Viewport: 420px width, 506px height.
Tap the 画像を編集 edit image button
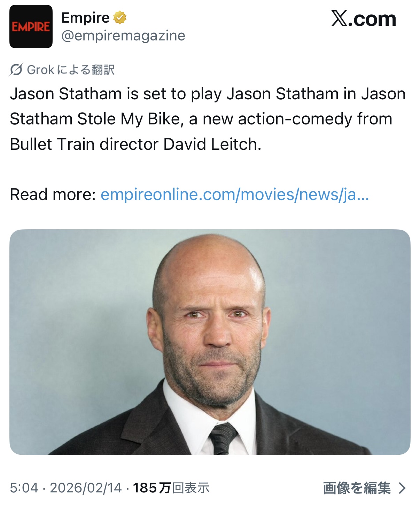tap(357, 488)
